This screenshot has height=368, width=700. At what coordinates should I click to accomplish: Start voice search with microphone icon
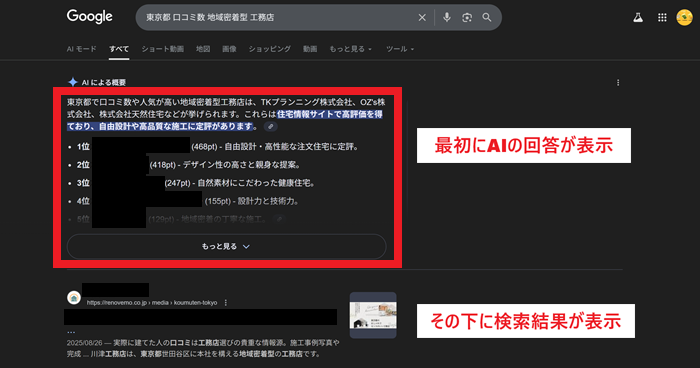pos(446,17)
